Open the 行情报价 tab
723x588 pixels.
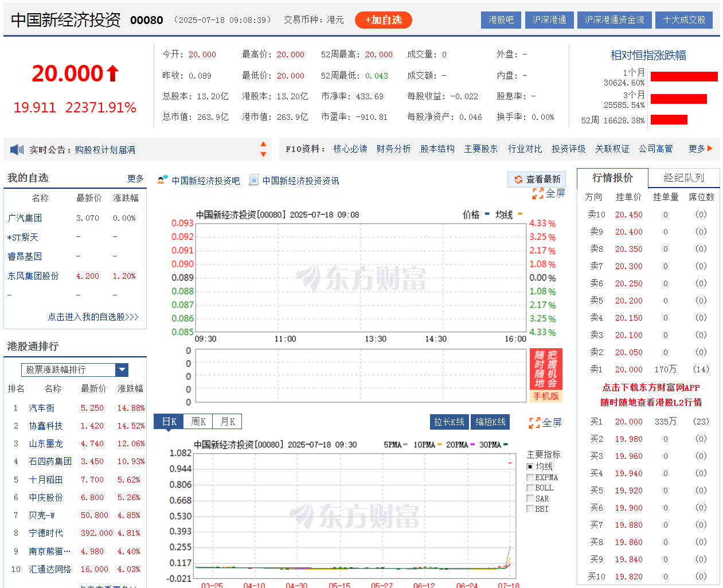(x=612, y=178)
